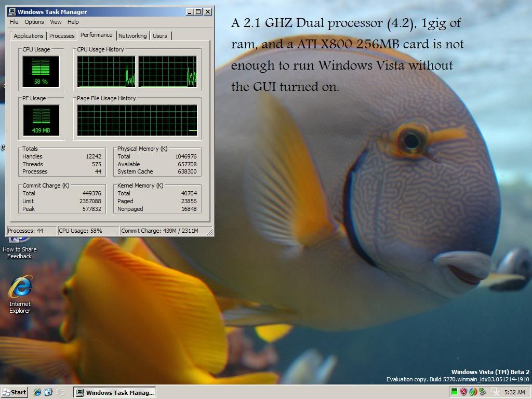Viewport: 532px width, 399px height.
Task: Maximize the Task Manager window
Action: (198, 12)
